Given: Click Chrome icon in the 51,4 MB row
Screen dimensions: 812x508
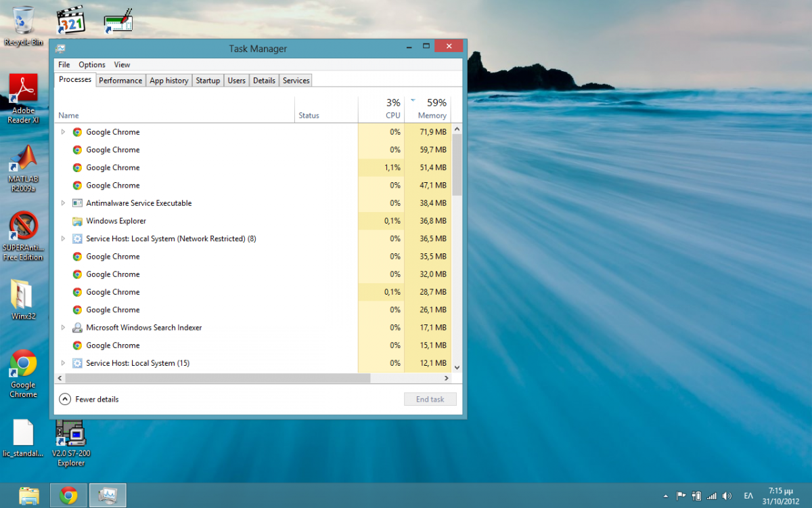Looking at the screenshot, I should tap(77, 167).
